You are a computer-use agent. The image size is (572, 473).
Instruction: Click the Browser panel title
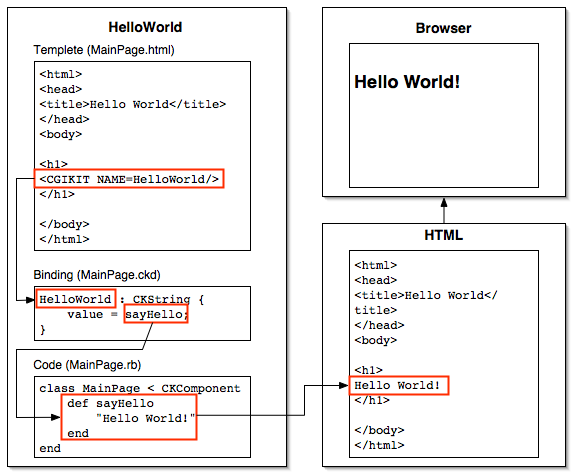point(443,28)
